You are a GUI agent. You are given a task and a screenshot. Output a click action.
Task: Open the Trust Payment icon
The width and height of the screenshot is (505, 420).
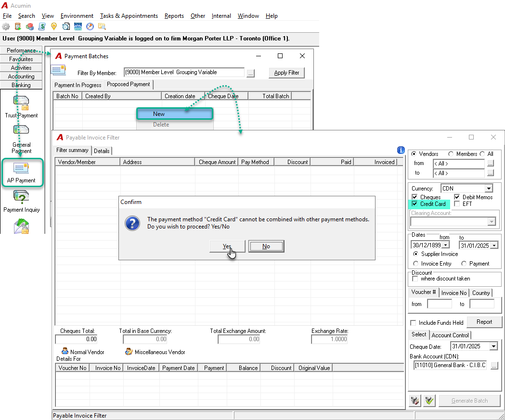pyautogui.click(x=21, y=107)
